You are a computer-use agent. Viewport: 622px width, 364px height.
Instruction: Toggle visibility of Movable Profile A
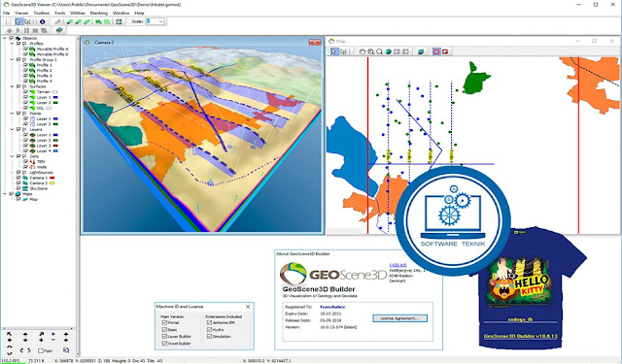coord(26,49)
